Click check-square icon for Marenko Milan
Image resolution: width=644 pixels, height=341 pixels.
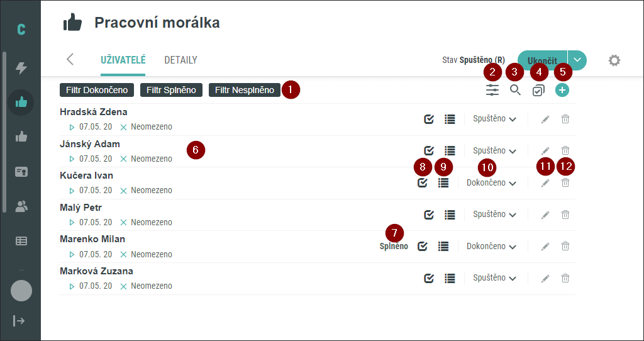(422, 246)
